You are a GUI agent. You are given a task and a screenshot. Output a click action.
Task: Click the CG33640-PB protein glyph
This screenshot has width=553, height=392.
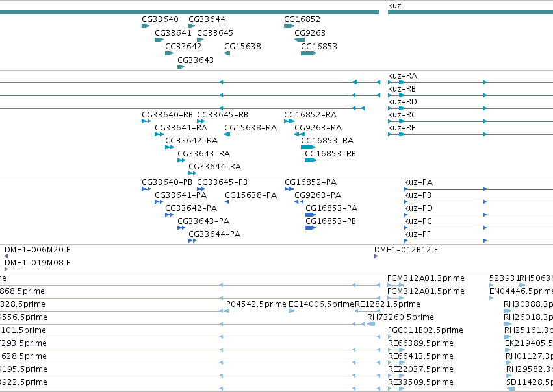click(x=146, y=189)
